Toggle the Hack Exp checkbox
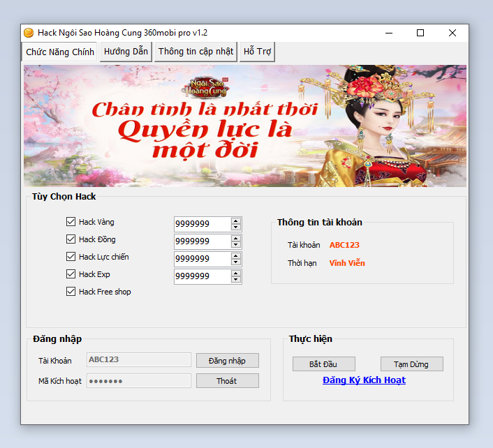This screenshot has height=448, width=493. 71,274
